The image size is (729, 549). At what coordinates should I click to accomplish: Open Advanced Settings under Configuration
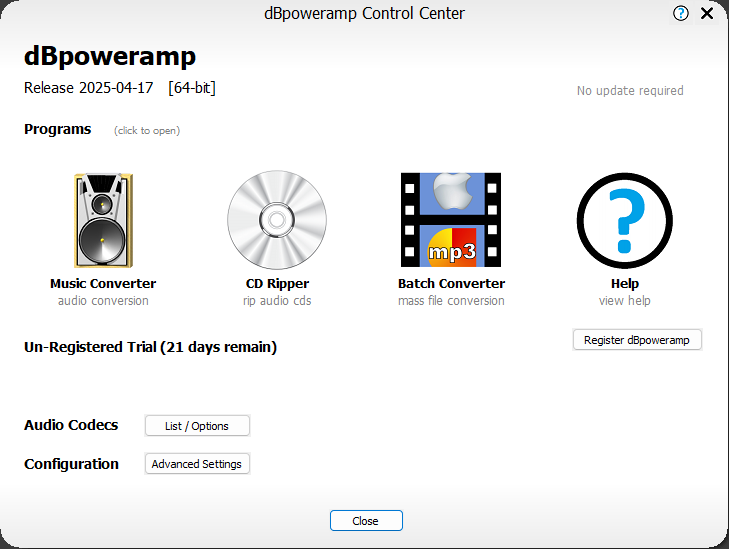196,464
